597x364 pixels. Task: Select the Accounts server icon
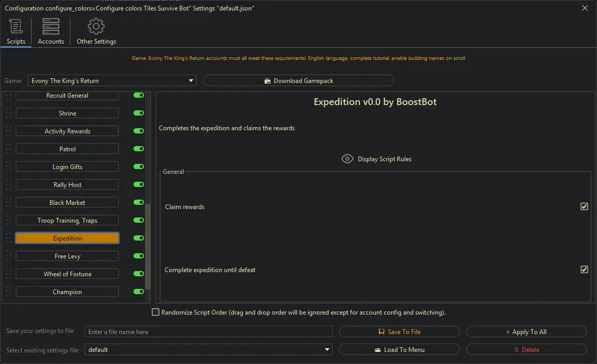coord(50,26)
